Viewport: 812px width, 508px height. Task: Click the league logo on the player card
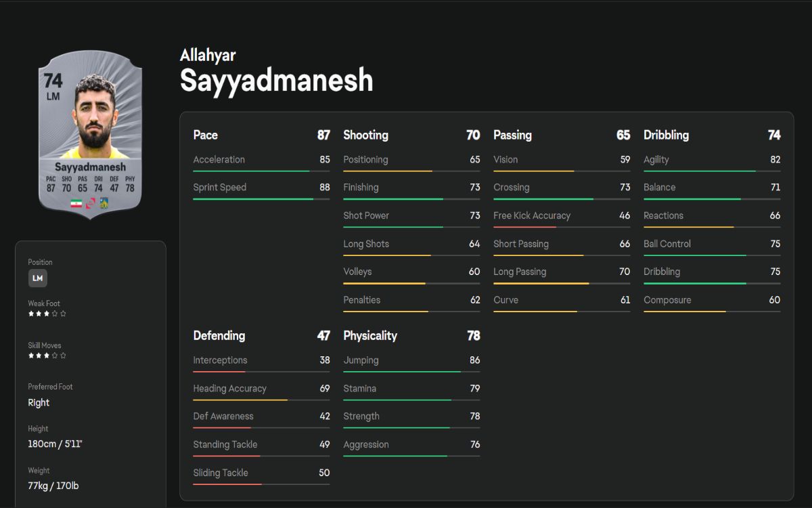pos(91,203)
